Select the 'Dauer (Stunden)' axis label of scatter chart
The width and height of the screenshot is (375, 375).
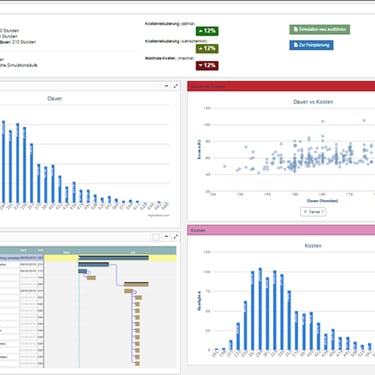tap(322, 201)
